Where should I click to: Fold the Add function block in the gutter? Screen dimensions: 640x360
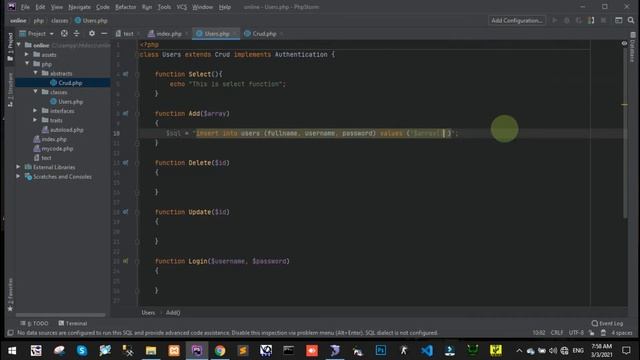pos(138,114)
